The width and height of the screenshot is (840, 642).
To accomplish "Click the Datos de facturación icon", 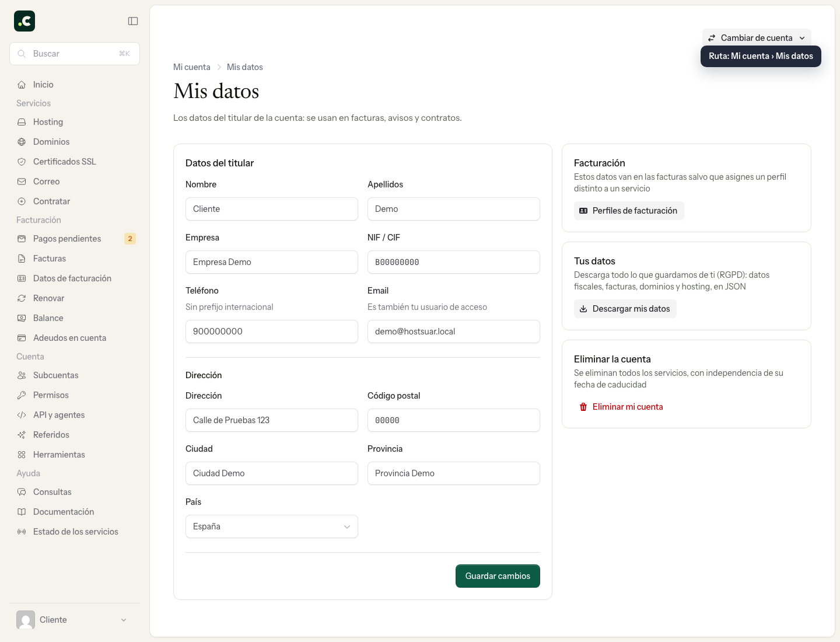I will (x=22, y=278).
